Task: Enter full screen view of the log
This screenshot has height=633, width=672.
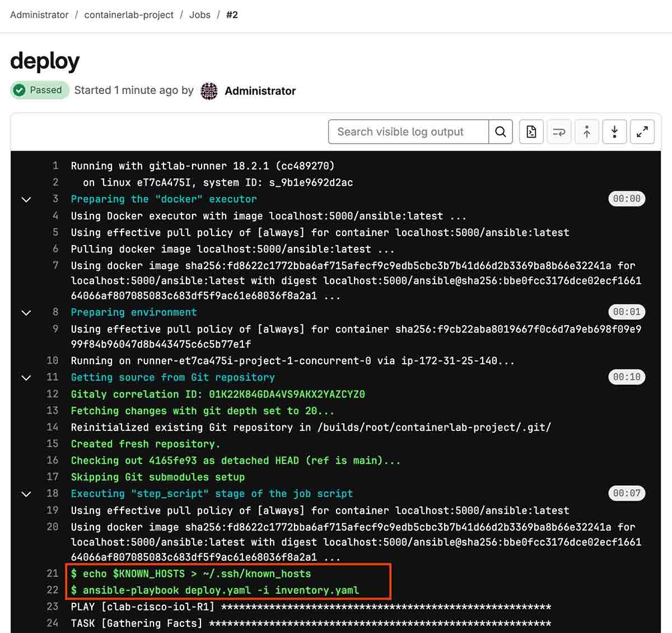Action: click(642, 132)
